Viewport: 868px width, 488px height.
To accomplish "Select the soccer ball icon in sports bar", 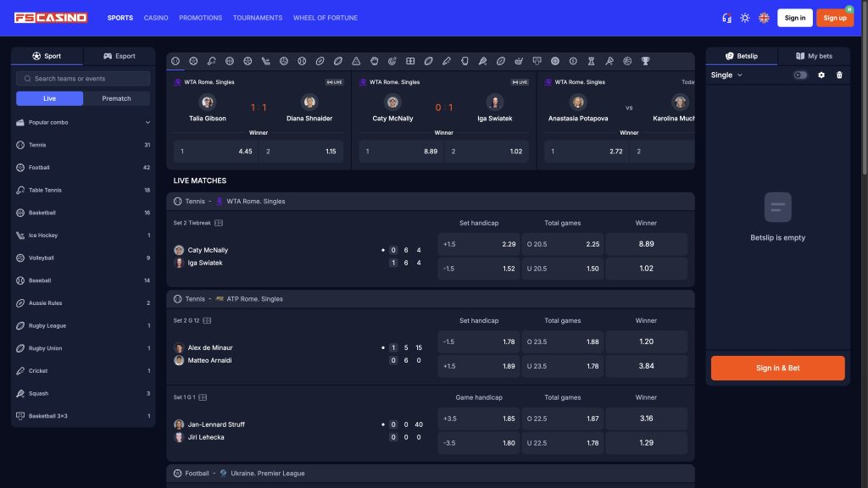I will pyautogui.click(x=193, y=61).
